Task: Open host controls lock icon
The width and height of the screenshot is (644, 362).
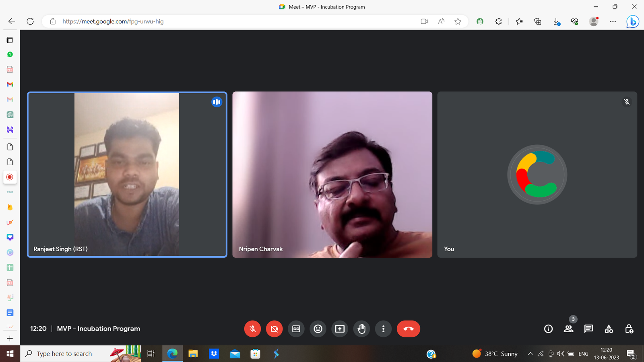Action: 629,329
